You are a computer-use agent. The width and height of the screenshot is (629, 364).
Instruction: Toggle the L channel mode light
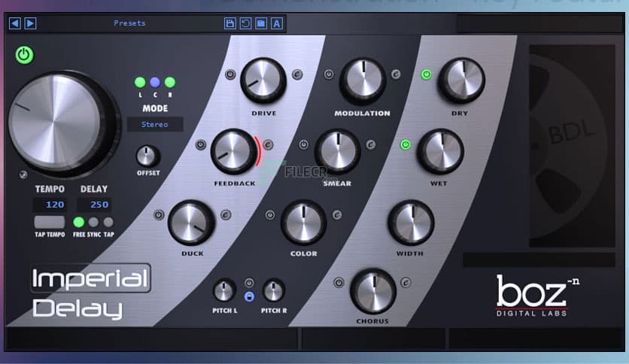(140, 83)
